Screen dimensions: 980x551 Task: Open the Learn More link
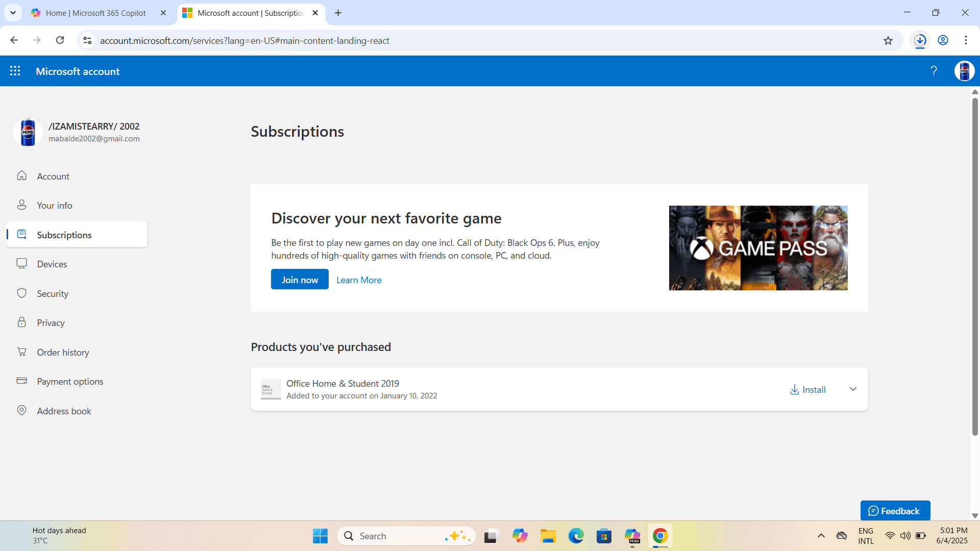point(359,280)
